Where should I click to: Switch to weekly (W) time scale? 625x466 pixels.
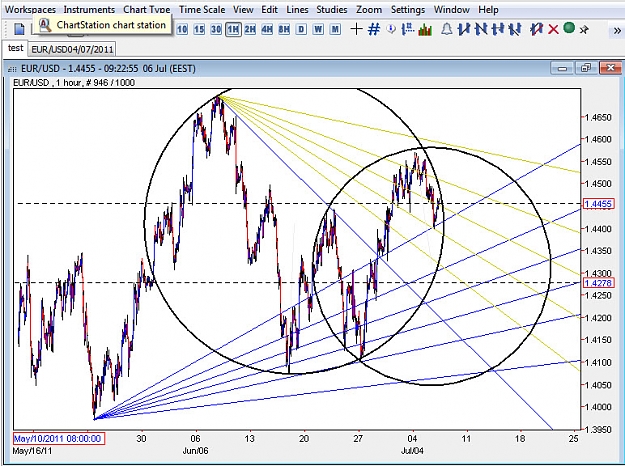pos(318,29)
